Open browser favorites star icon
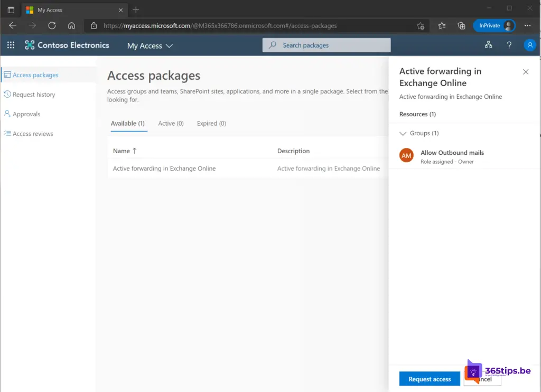 [442, 25]
